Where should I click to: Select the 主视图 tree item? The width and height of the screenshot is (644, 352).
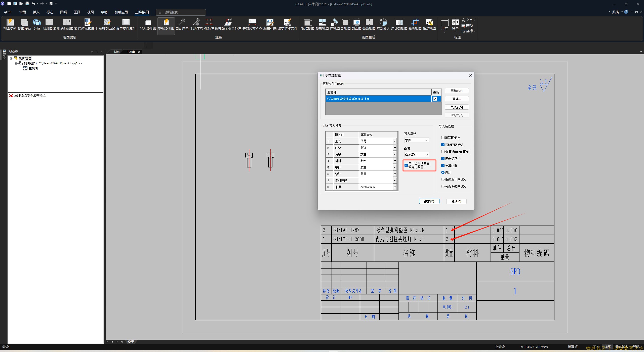click(33, 68)
